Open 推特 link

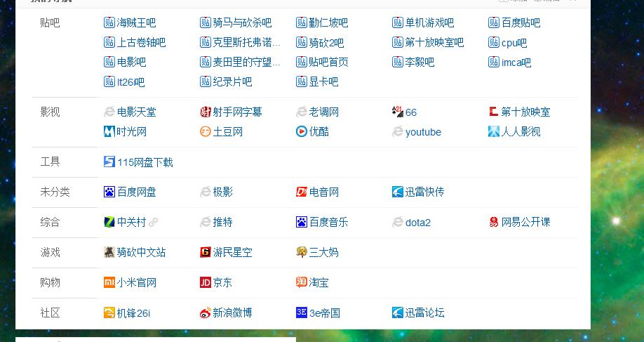[222, 223]
